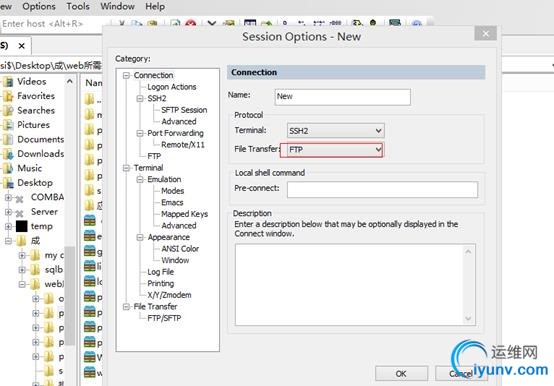Collapse the File Transfer category node

click(x=126, y=307)
